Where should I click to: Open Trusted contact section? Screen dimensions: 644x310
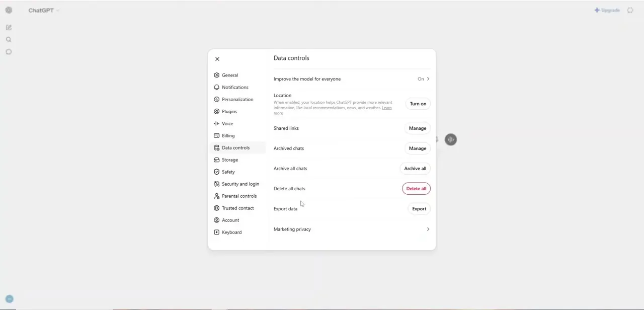(237, 208)
